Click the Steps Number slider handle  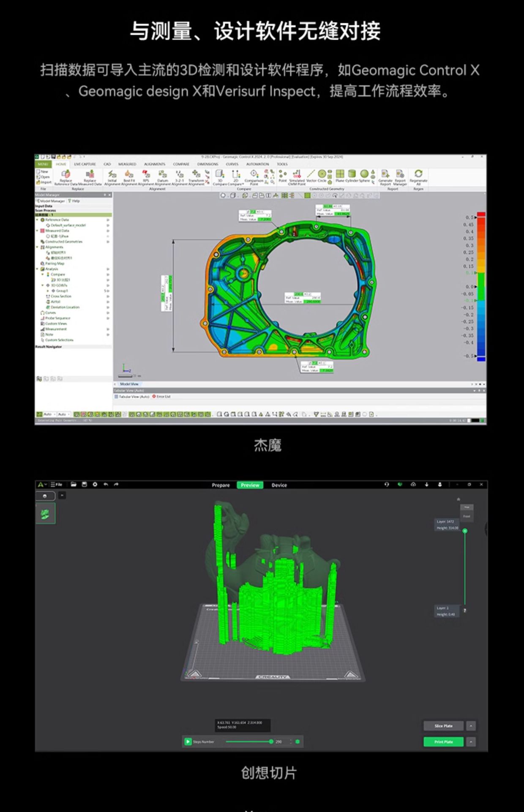271,742
